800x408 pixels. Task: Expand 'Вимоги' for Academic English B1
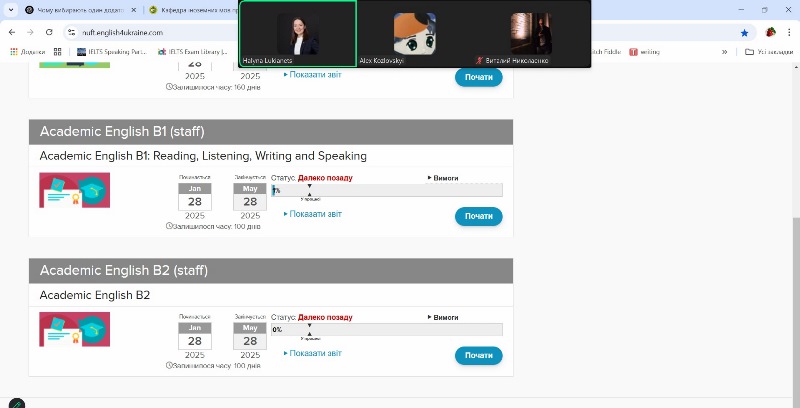point(443,178)
